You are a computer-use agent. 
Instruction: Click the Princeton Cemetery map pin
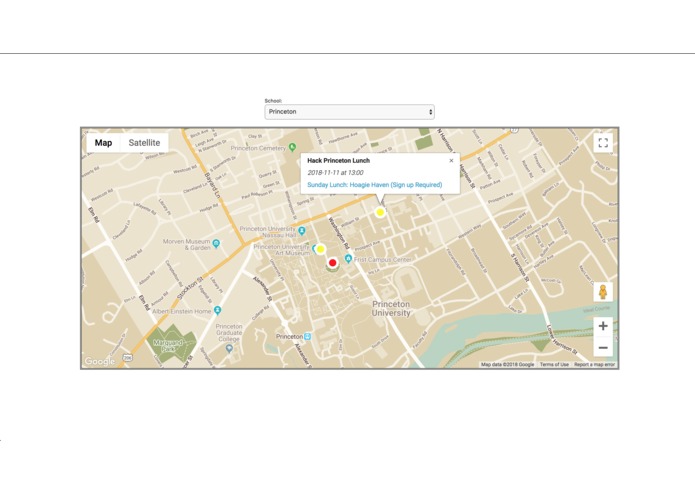pos(292,147)
